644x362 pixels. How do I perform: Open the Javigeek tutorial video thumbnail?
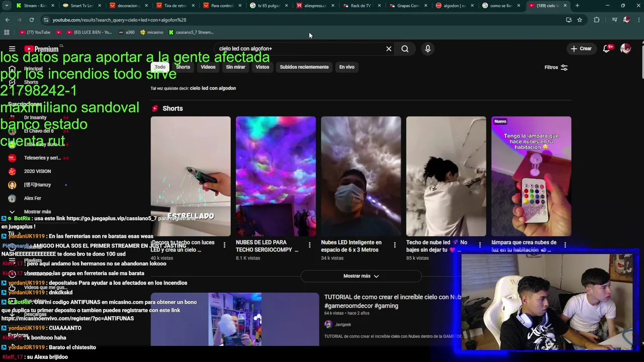tap(234, 319)
